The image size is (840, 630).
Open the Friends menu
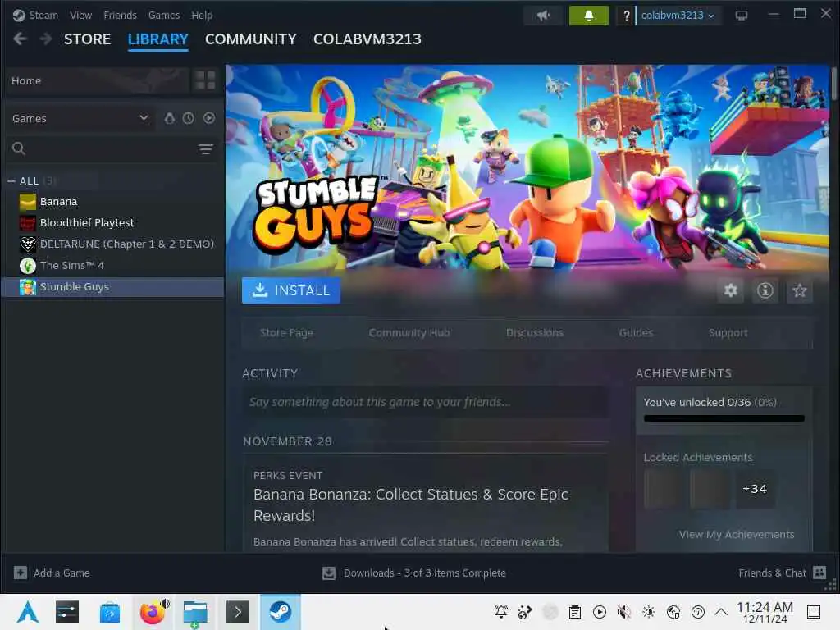coord(120,15)
